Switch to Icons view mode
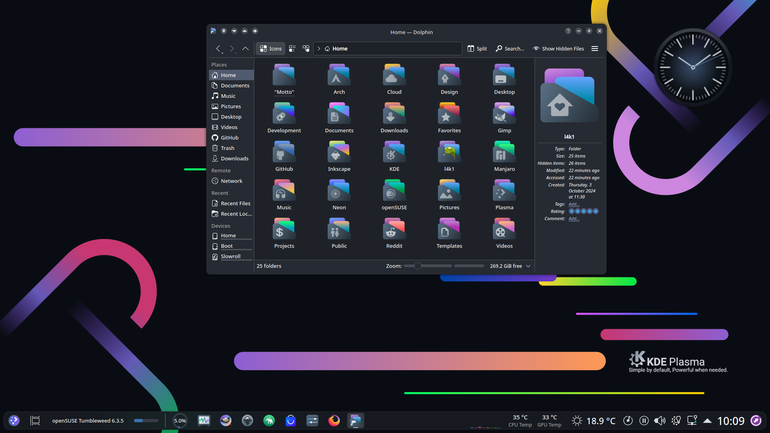 (x=271, y=49)
